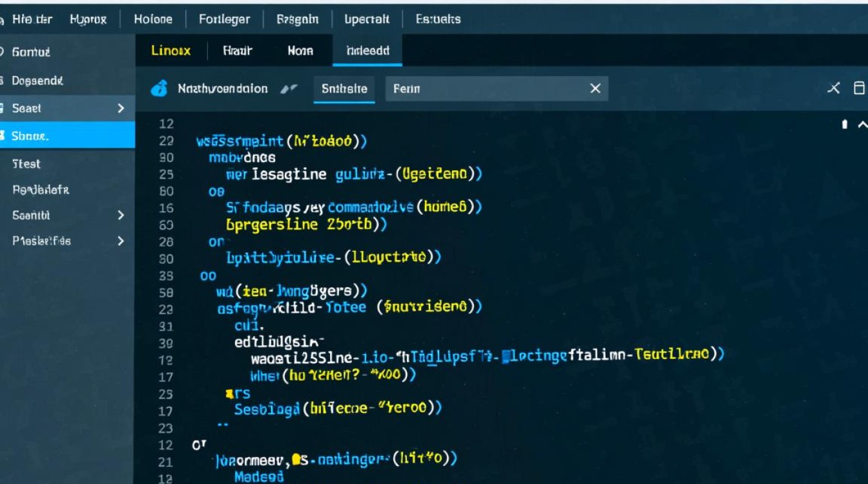Viewport: 868px width, 484px height.
Task: Click the Snihaite button in the toolbar
Action: pyautogui.click(x=344, y=89)
